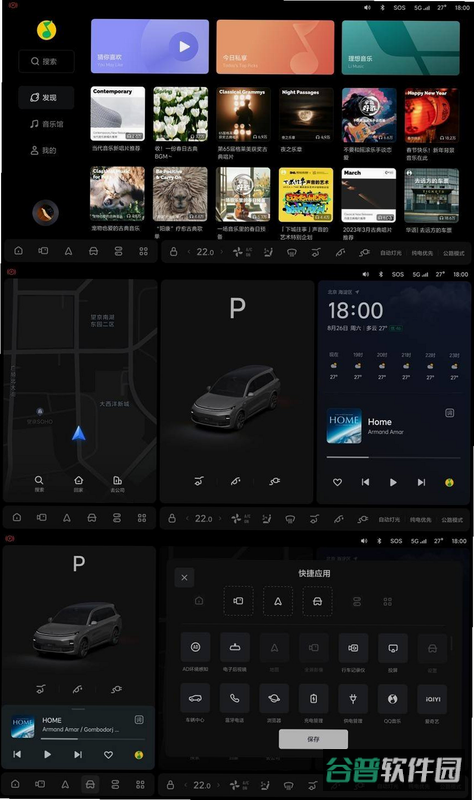The image size is (474, 800).
Task: Open the 充电管理 battery icon
Action: click(313, 698)
